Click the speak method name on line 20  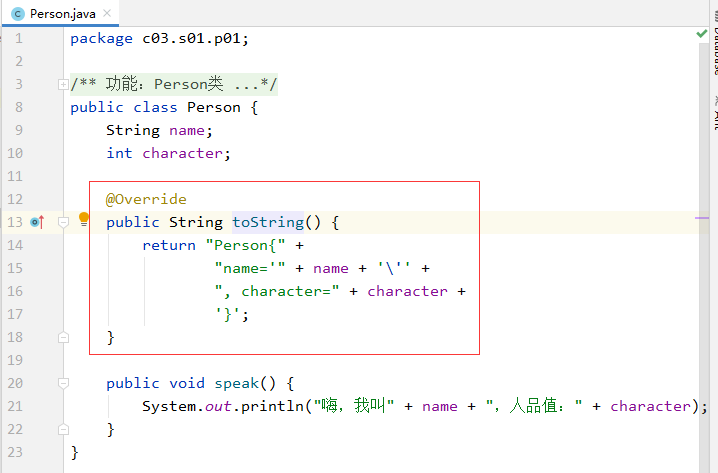(x=237, y=383)
